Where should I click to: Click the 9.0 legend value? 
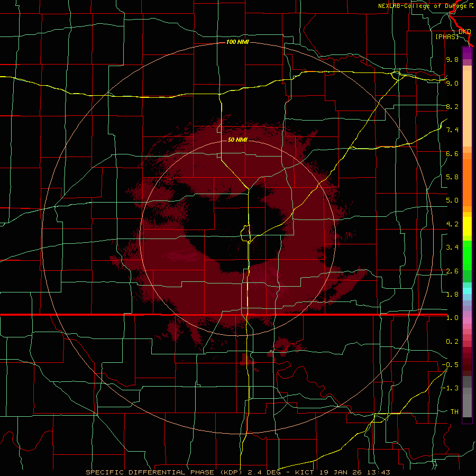coord(452,83)
